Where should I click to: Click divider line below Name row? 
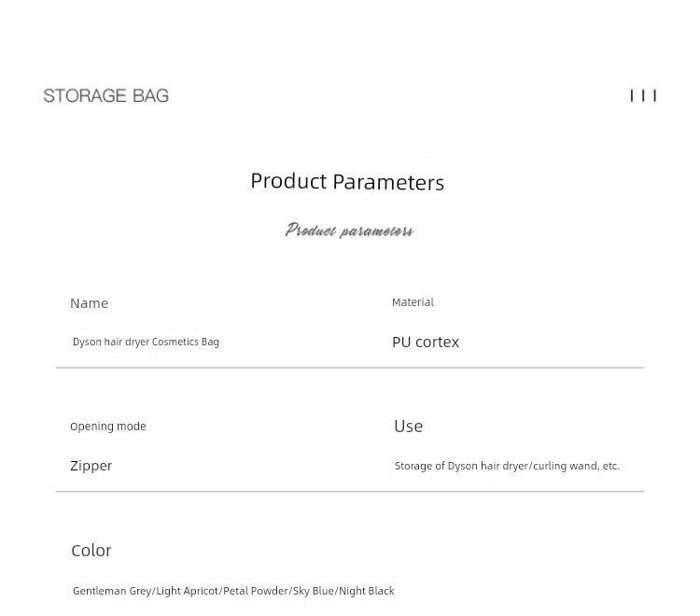[x=350, y=368]
